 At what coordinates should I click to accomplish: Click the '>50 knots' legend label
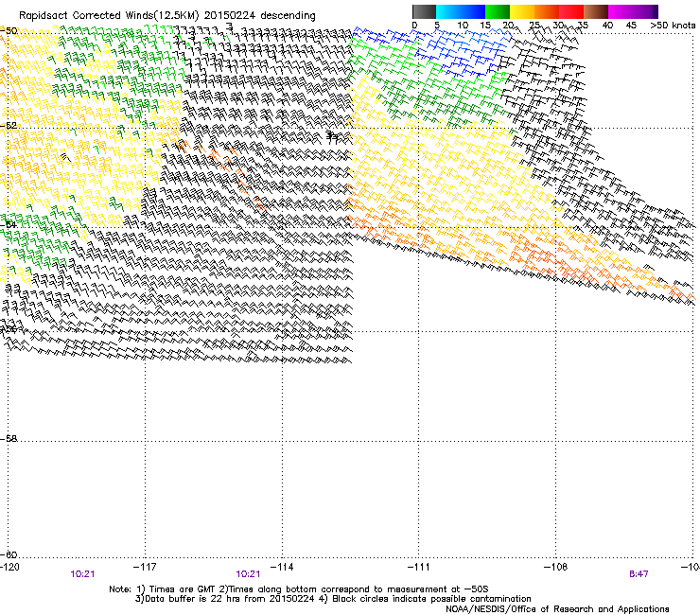pyautogui.click(x=673, y=26)
